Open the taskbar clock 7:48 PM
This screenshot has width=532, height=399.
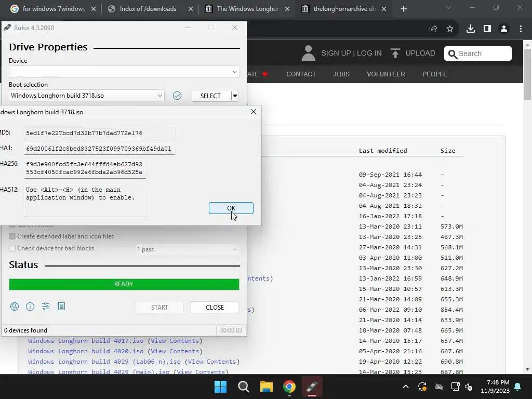tap(495, 387)
